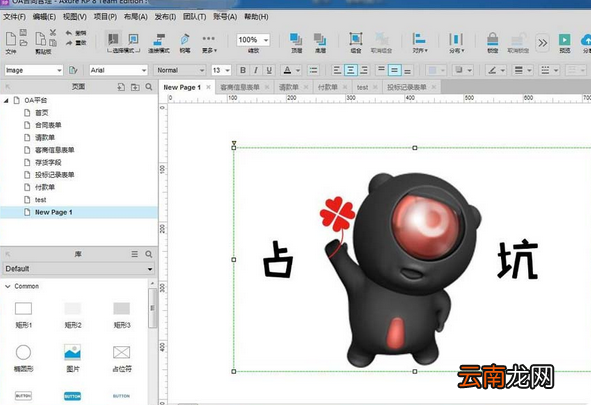Open the 文件(F) menu
The image size is (591, 405).
14,17
